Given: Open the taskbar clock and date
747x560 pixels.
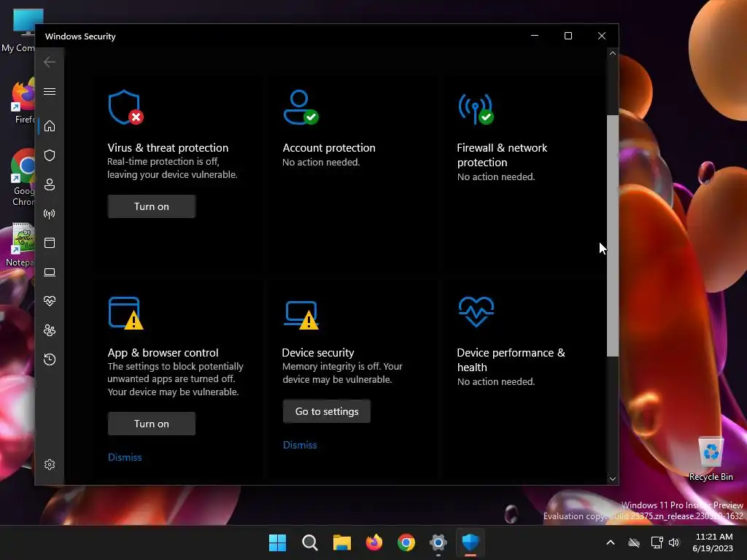Looking at the screenshot, I should (x=713, y=542).
